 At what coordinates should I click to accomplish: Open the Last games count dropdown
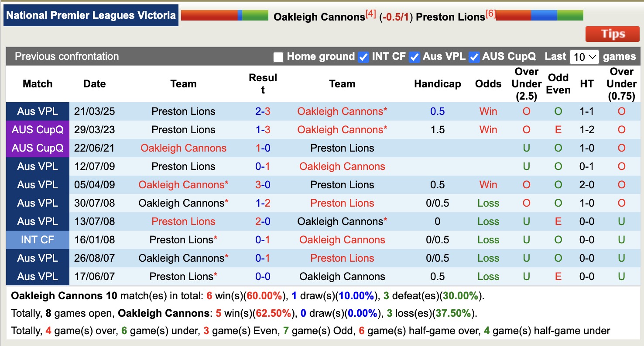tap(584, 56)
